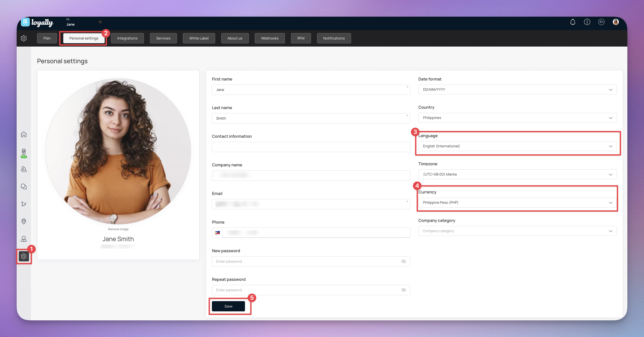Switch to the Integrations tab
Image resolution: width=644 pixels, height=337 pixels.
tap(127, 38)
